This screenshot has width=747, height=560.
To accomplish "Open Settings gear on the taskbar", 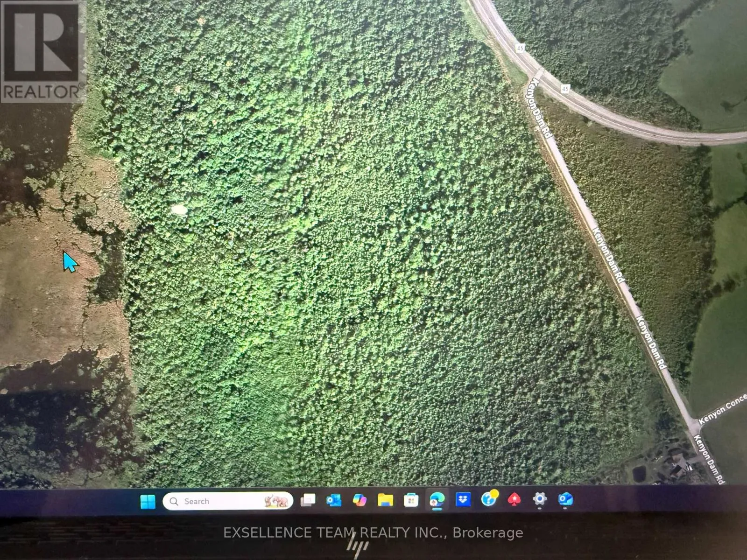I will (x=540, y=499).
